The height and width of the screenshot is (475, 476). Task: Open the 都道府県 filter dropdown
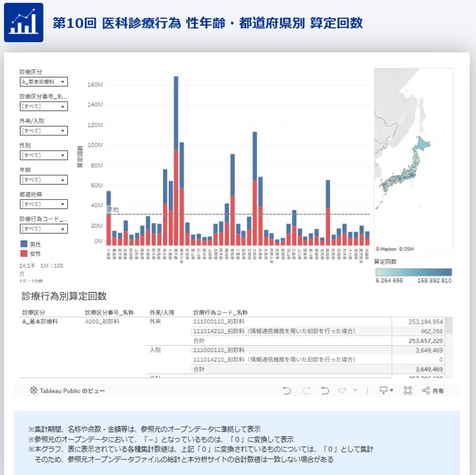click(x=43, y=205)
